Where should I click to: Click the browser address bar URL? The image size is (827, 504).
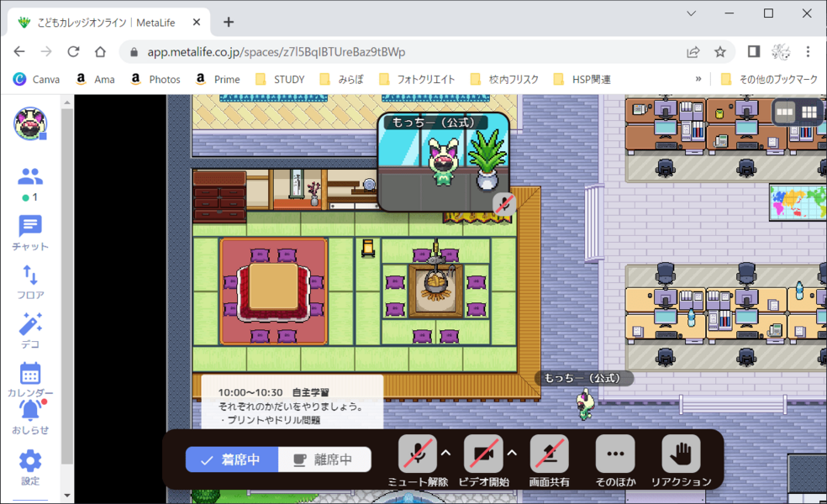pos(276,52)
